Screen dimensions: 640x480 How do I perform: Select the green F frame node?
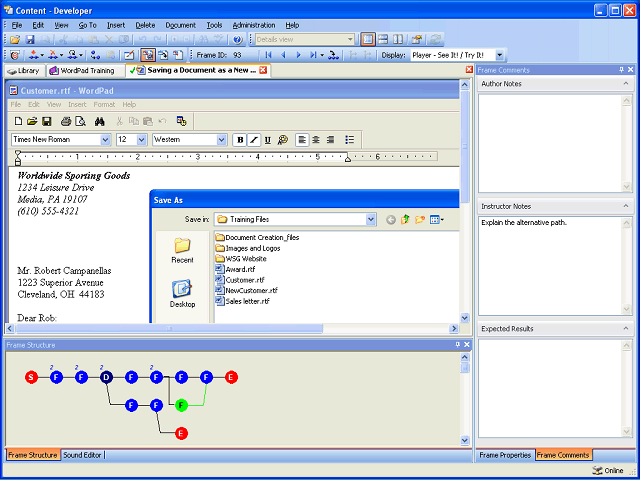tap(181, 405)
